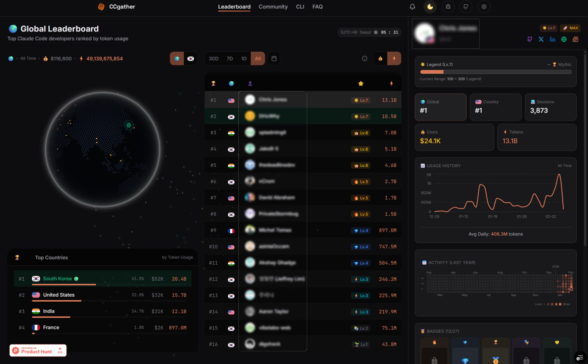The height and width of the screenshot is (364, 588).
Task: Switch ranking to token view
Action: coord(394,58)
